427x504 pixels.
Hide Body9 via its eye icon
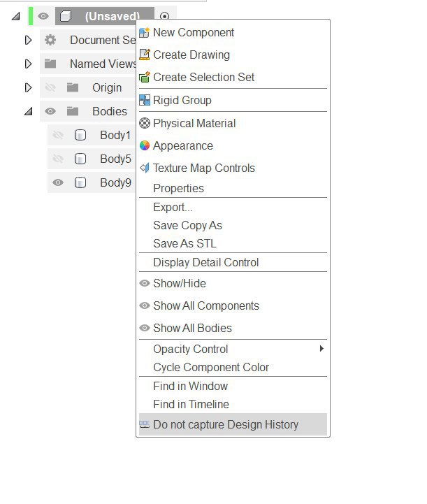[58, 182]
